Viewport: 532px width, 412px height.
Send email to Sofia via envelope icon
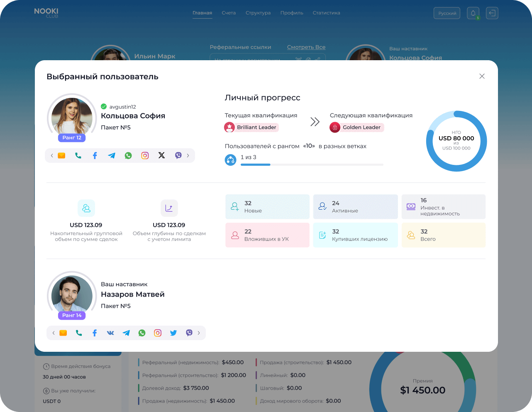pyautogui.click(x=61, y=155)
